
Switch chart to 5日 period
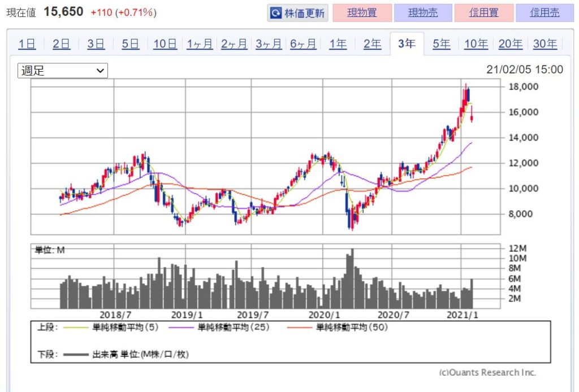click(131, 44)
